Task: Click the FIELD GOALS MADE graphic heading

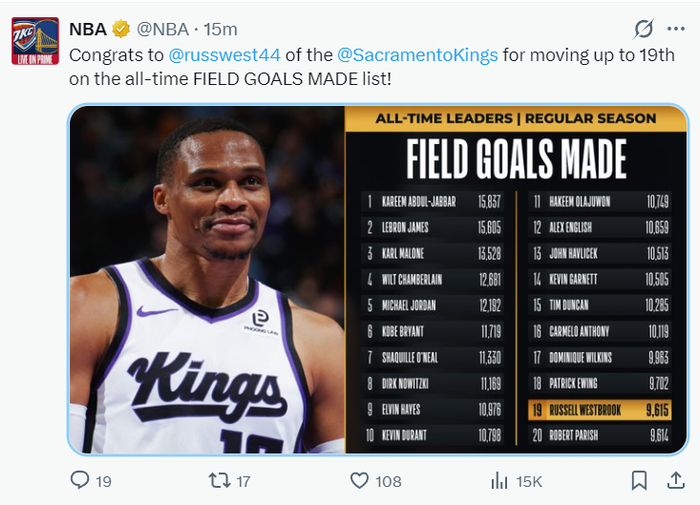Action: click(x=516, y=159)
